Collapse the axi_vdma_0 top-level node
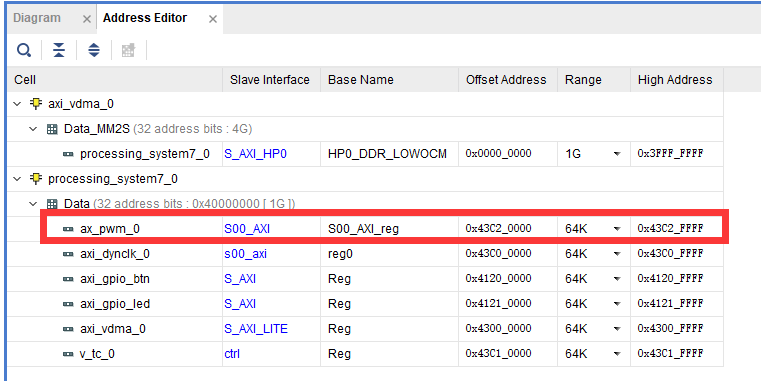761x381 pixels. click(x=17, y=104)
